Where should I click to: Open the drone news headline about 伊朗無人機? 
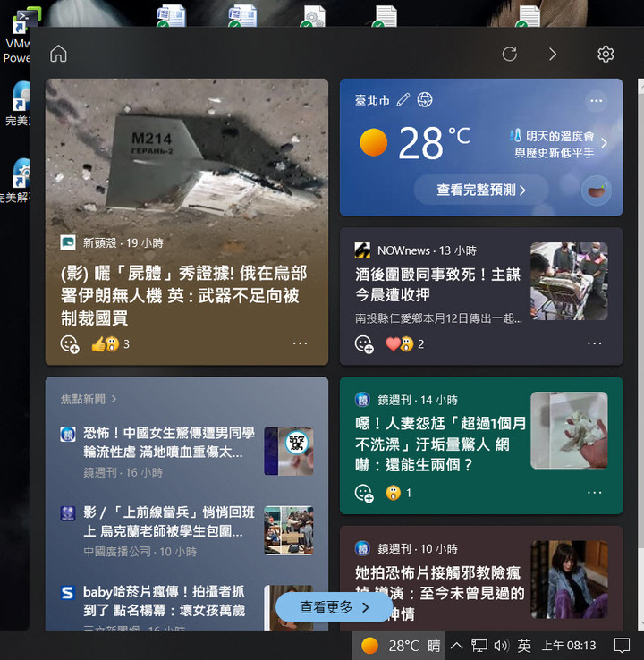(x=184, y=295)
